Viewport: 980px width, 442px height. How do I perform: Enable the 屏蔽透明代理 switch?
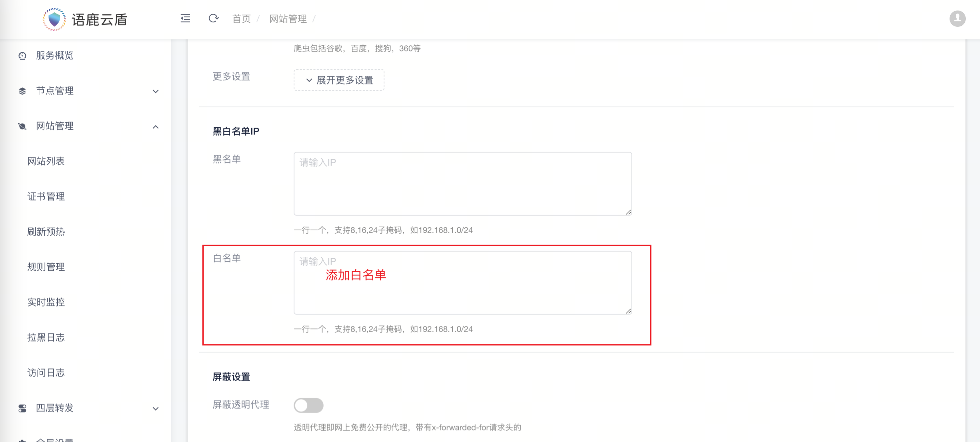[308, 405]
